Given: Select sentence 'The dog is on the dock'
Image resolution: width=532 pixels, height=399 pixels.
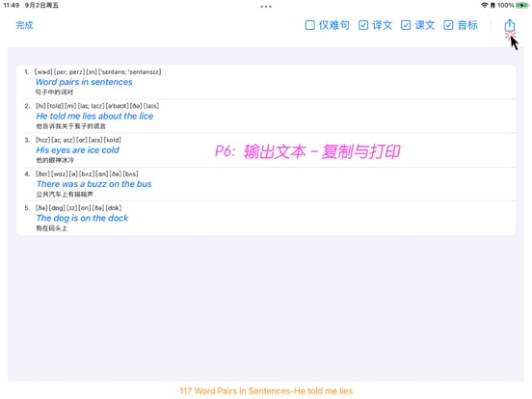Looking at the screenshot, I should click(x=82, y=218).
